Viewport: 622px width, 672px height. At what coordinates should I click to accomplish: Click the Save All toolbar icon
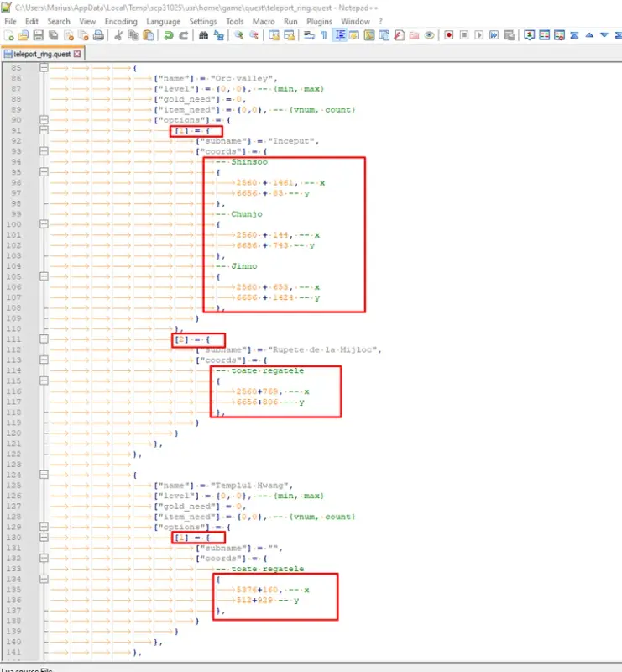tap(54, 35)
